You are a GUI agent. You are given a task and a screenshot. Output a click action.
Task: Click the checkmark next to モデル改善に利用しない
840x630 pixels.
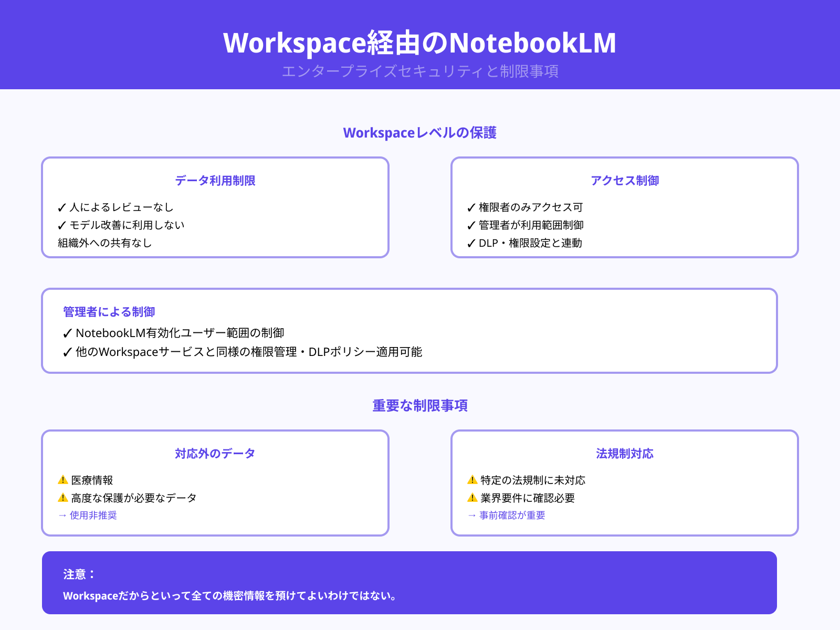click(63, 225)
